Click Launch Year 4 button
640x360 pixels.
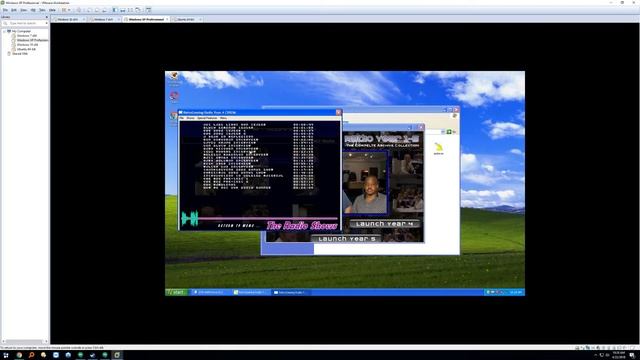384,224
